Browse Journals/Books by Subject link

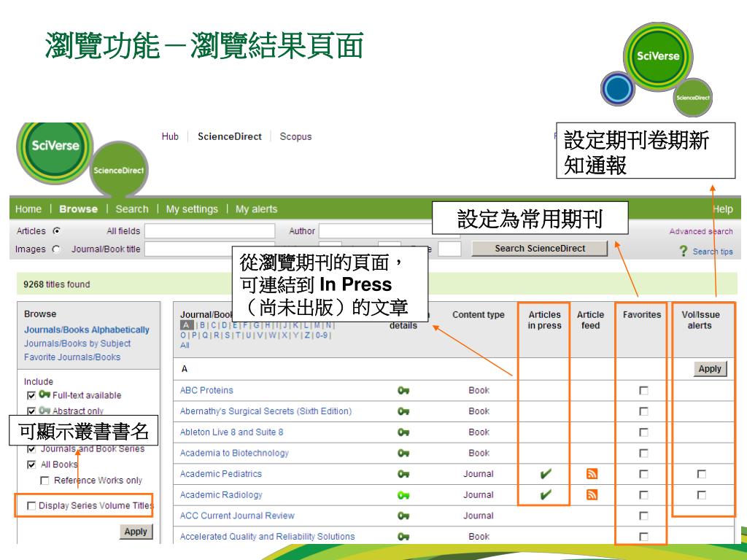pos(77,343)
